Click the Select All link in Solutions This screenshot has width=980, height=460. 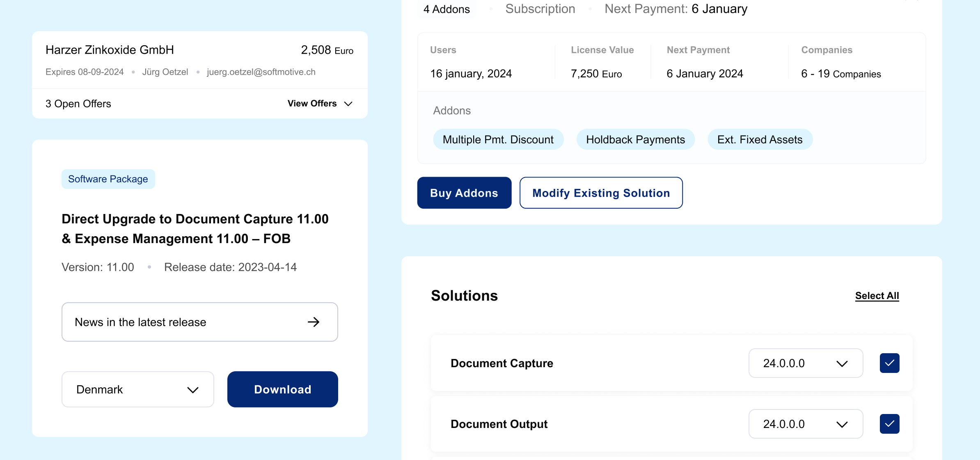point(877,296)
